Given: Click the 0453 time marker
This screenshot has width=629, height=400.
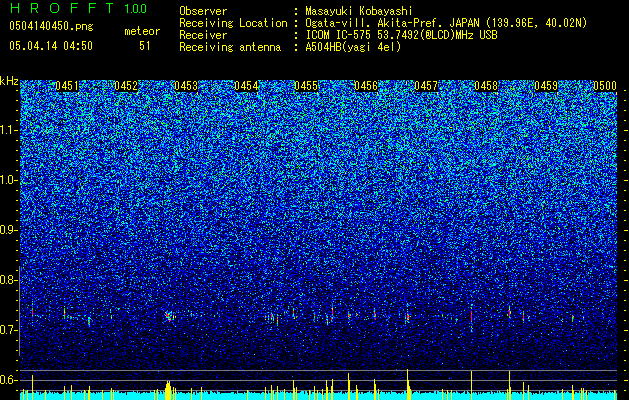Looking at the screenshot, I should pyautogui.click(x=186, y=86).
